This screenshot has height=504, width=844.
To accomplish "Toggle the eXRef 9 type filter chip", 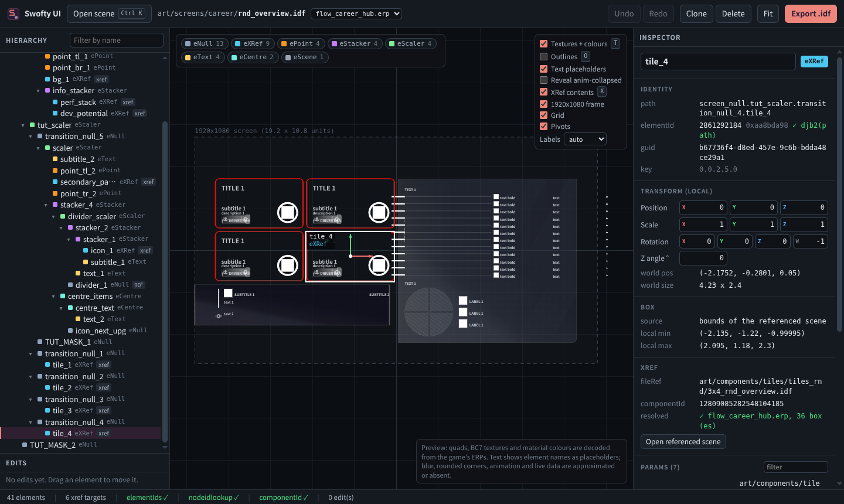I will click(253, 43).
